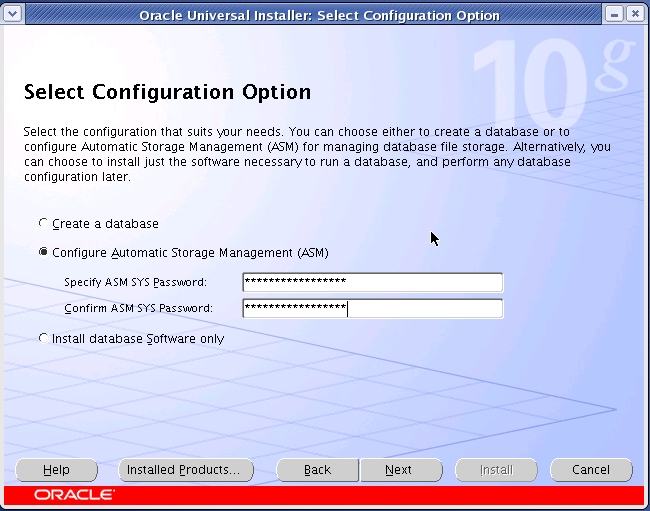Click the Confirm ASM SYS Password label
The image size is (650, 511).
point(138,308)
